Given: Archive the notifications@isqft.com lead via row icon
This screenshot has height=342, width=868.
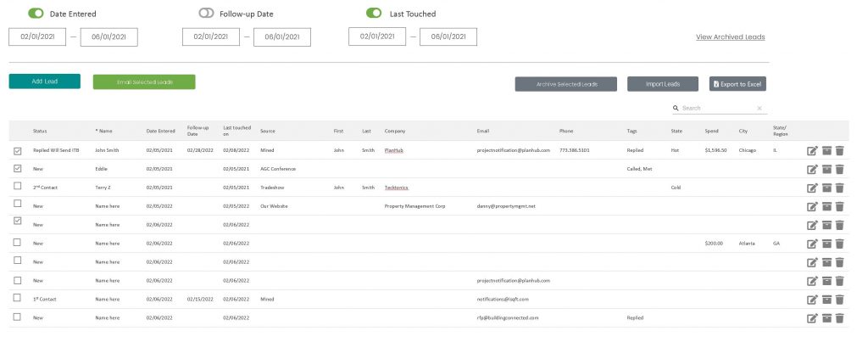Looking at the screenshot, I should (x=826, y=300).
